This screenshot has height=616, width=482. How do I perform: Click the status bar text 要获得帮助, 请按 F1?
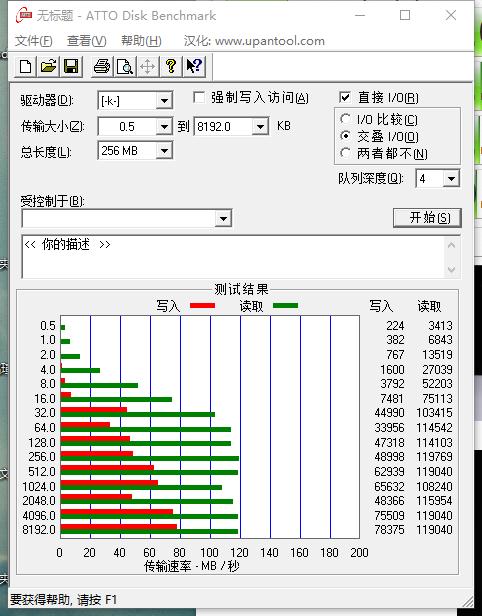63,600
